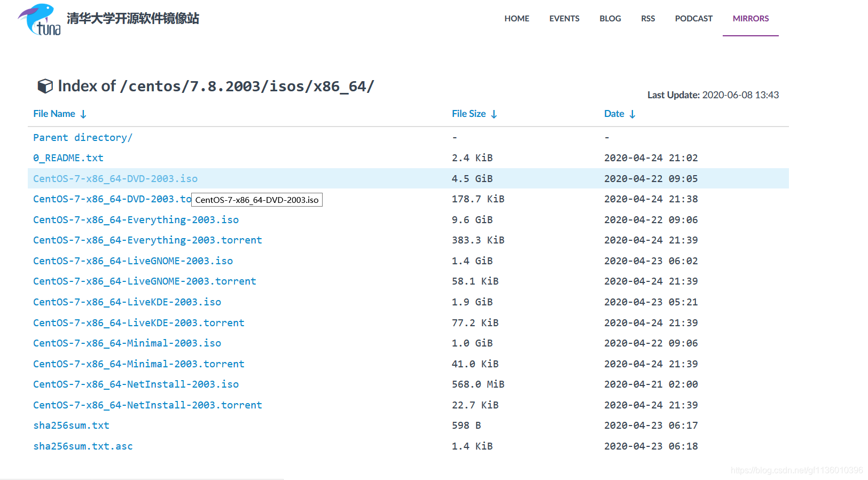Click the date 2020-04-23 06:18
Screen dimensions: 868x480
(x=651, y=446)
